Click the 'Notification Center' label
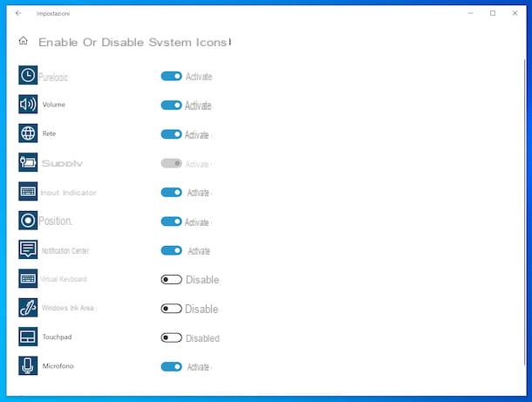The image size is (532, 402). click(65, 250)
